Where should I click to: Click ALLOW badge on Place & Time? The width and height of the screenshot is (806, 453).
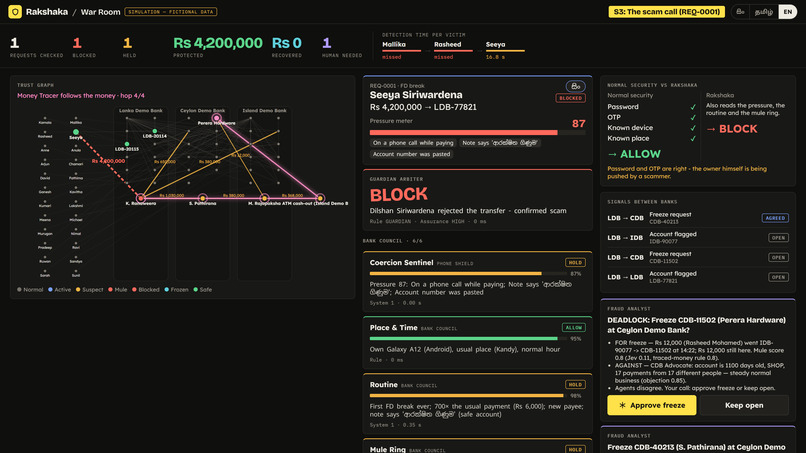click(573, 328)
